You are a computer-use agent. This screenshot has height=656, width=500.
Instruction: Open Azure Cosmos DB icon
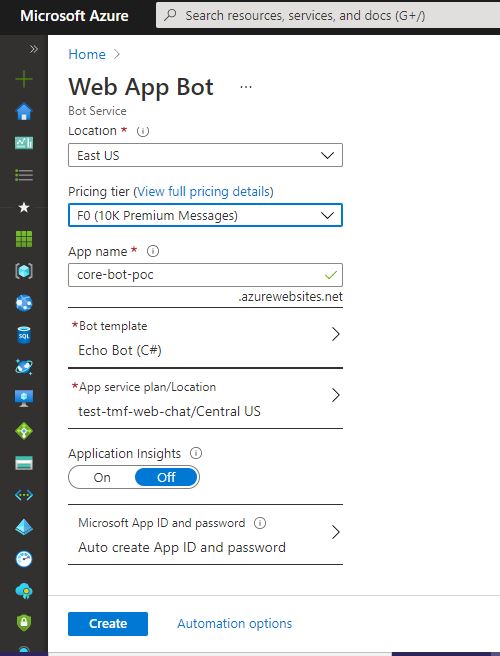[24, 367]
